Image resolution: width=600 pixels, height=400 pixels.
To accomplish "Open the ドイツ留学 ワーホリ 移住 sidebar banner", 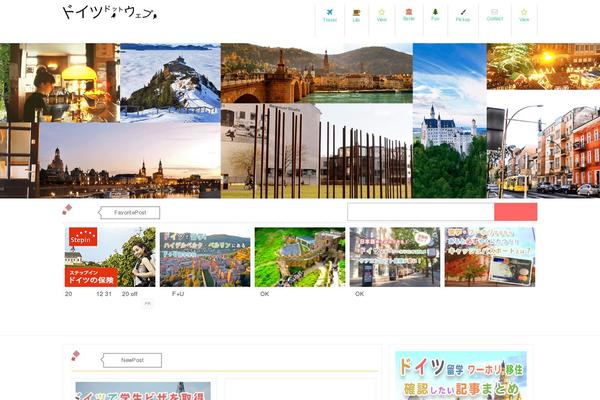I will tap(461, 376).
